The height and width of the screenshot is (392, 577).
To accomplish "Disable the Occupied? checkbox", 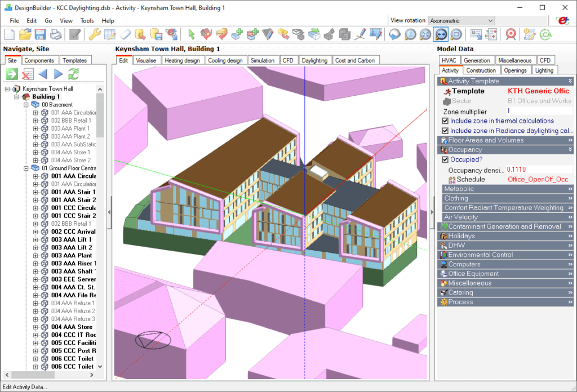I will [445, 159].
